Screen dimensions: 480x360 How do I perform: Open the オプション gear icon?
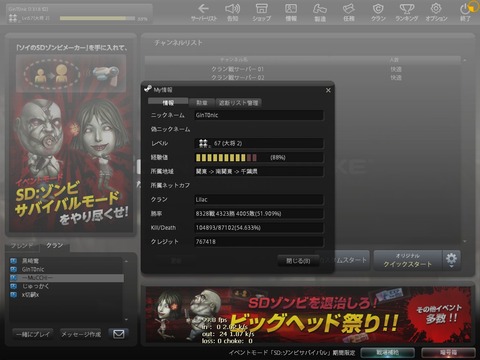click(x=436, y=13)
